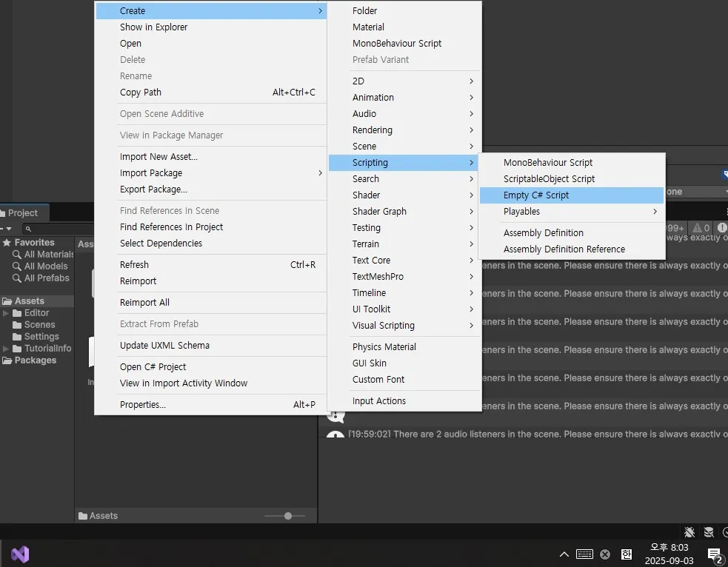Expand the Animation submenu
This screenshot has width=728, height=567.
click(404, 98)
